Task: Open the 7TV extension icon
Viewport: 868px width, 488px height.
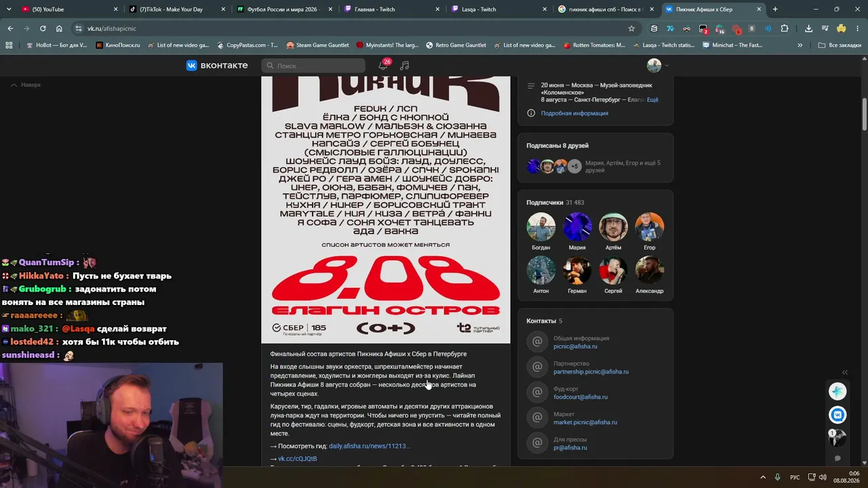Action: tap(670, 28)
